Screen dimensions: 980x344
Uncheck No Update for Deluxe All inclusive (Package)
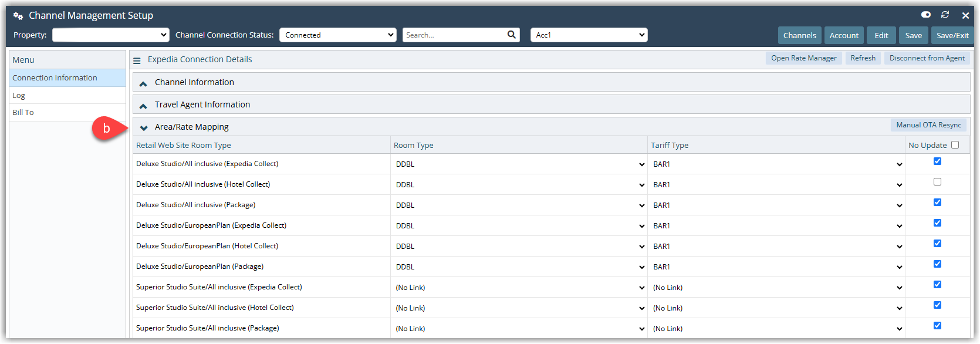(937, 203)
